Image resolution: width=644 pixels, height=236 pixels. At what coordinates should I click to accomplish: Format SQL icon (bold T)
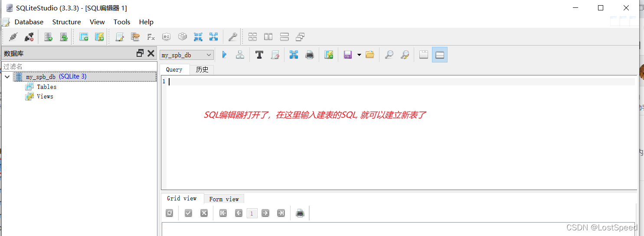(259, 55)
